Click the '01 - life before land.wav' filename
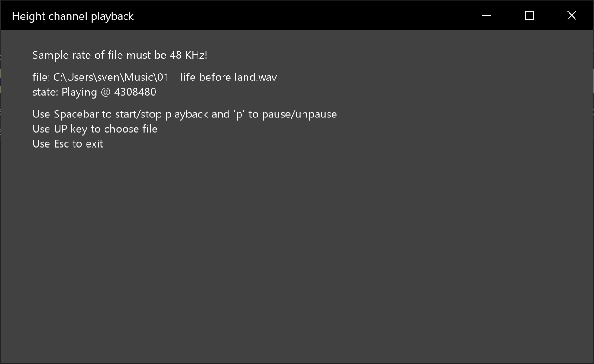The image size is (594, 364). pos(217,77)
